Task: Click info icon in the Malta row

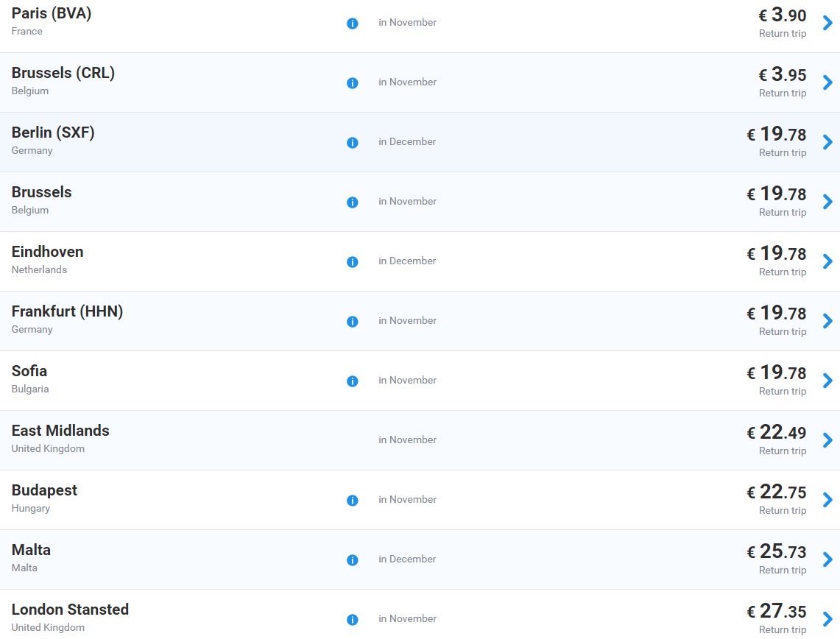Action: click(x=352, y=560)
